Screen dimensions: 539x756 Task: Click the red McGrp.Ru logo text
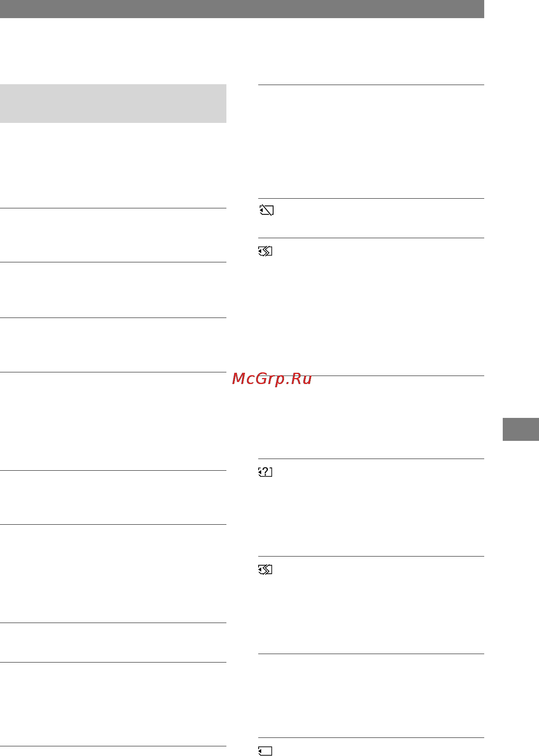[272, 379]
